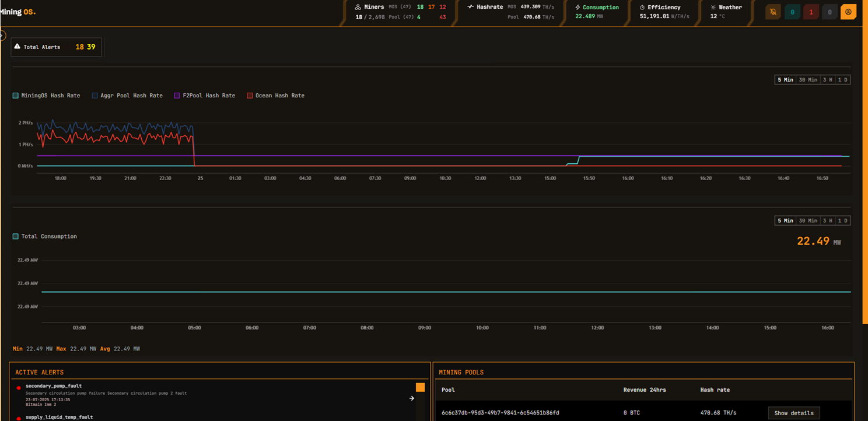Open the Total Alerts panel
The width and height of the screenshot is (868, 421).
[56, 47]
